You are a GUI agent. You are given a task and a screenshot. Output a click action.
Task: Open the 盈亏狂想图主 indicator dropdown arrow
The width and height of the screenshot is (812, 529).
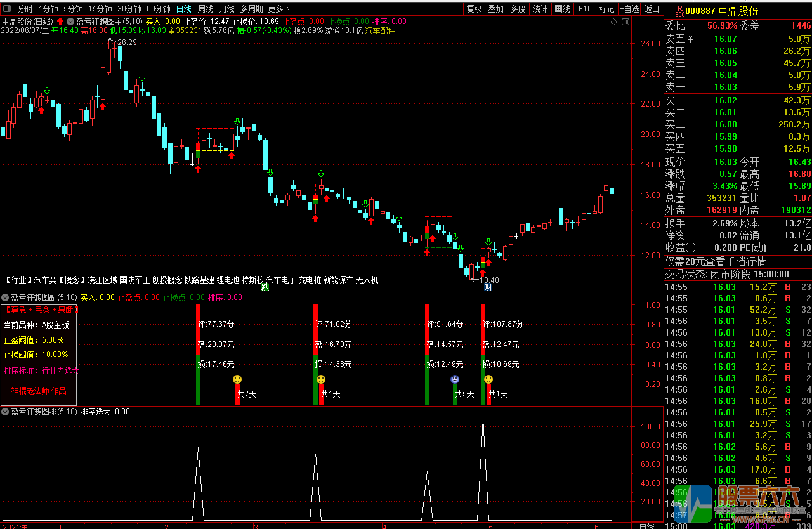[x=70, y=21]
